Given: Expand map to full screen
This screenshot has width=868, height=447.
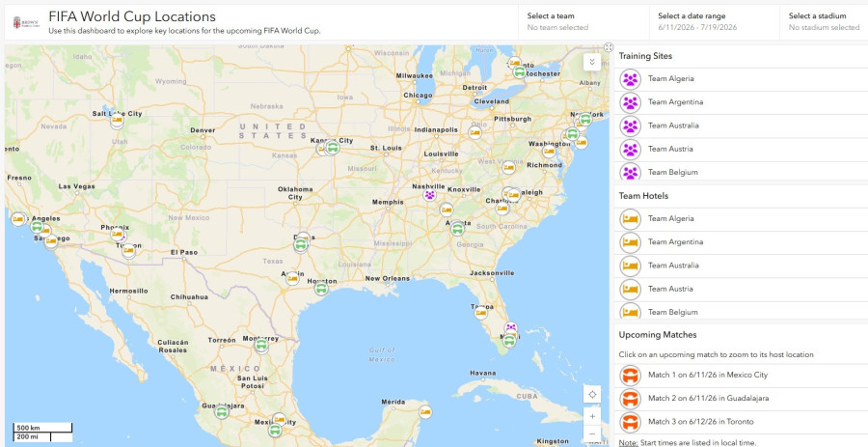Looking at the screenshot, I should (609, 47).
